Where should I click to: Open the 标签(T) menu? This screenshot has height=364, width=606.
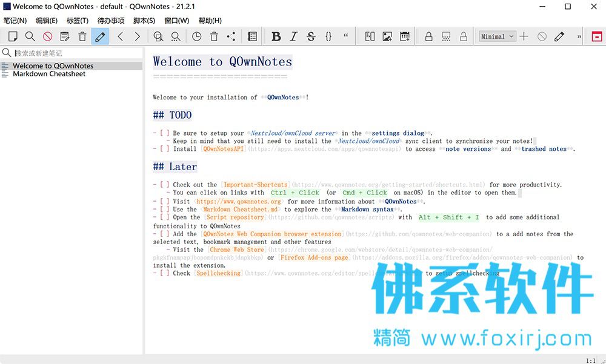[78, 21]
